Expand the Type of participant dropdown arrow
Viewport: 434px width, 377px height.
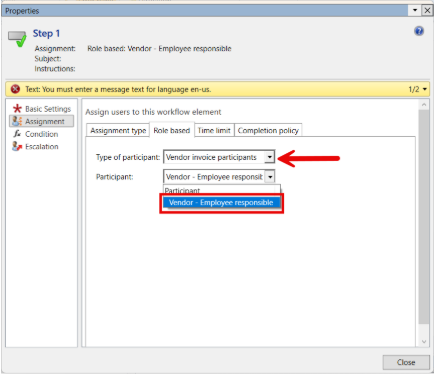269,157
